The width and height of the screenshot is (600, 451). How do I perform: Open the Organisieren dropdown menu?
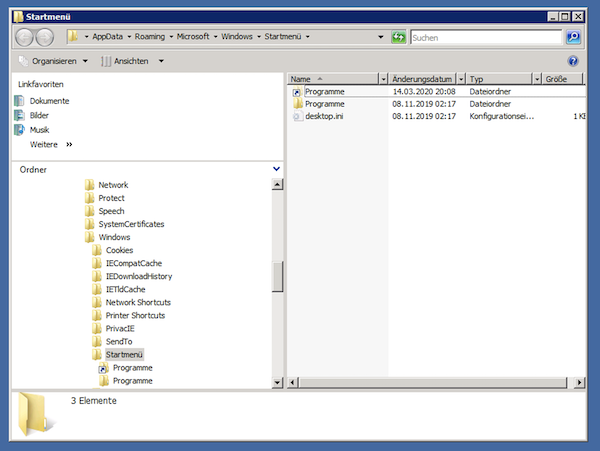[55, 61]
